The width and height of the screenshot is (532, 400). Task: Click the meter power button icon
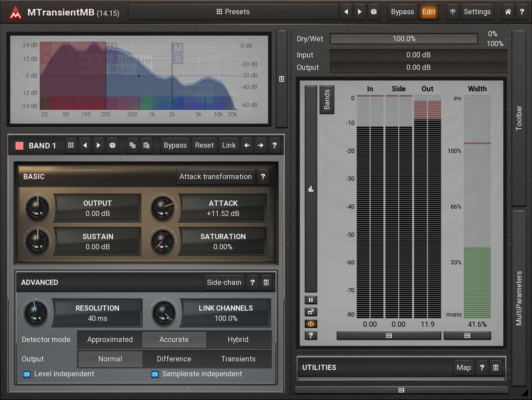[311, 324]
